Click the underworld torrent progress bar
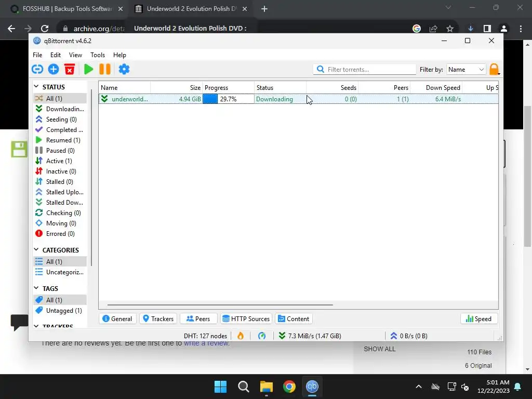 pos(228,99)
